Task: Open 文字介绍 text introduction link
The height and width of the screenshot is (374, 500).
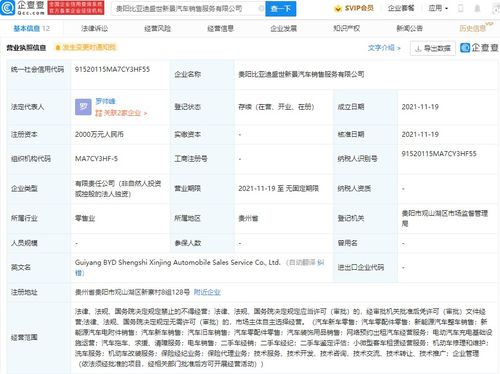Action: point(384,48)
